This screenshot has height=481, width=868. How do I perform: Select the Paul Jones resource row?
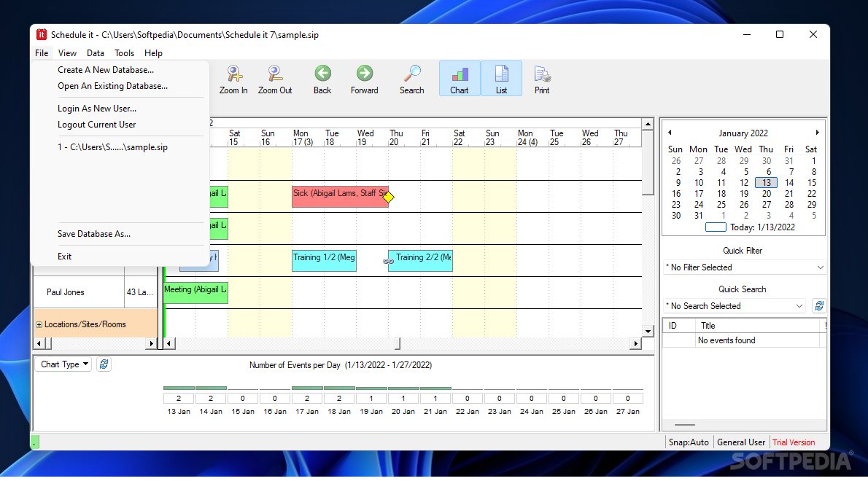click(x=79, y=292)
